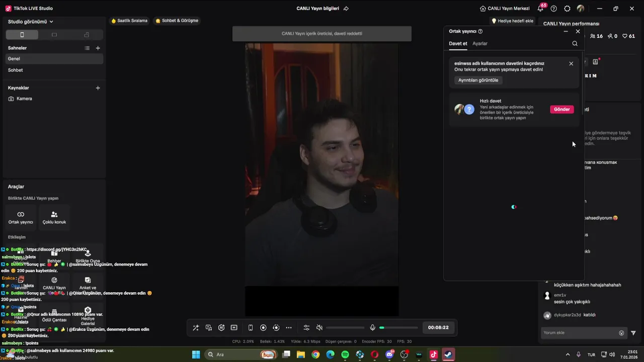This screenshot has height=362, width=644.
Task: Adjust the desktop audio volume slider
Action: pyautogui.click(x=345, y=328)
